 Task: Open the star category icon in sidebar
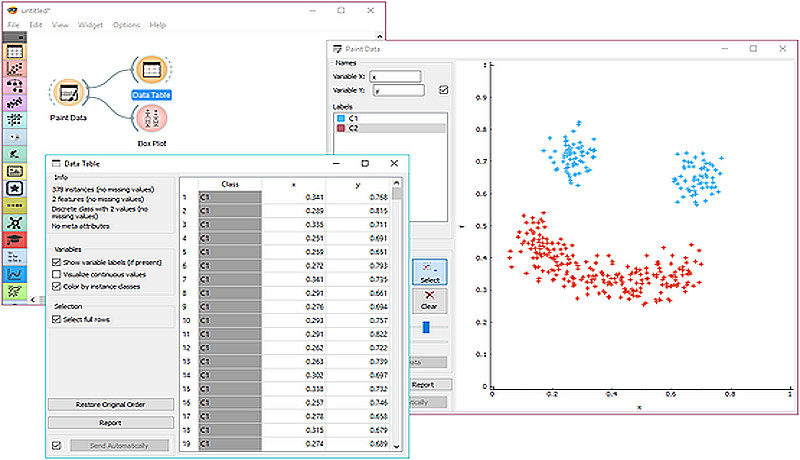[x=14, y=189]
